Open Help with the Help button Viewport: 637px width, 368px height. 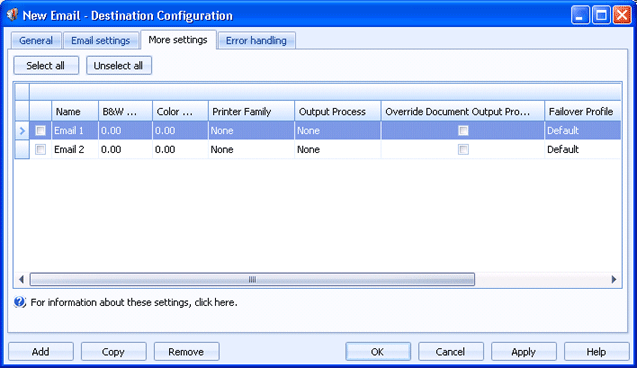(x=596, y=351)
